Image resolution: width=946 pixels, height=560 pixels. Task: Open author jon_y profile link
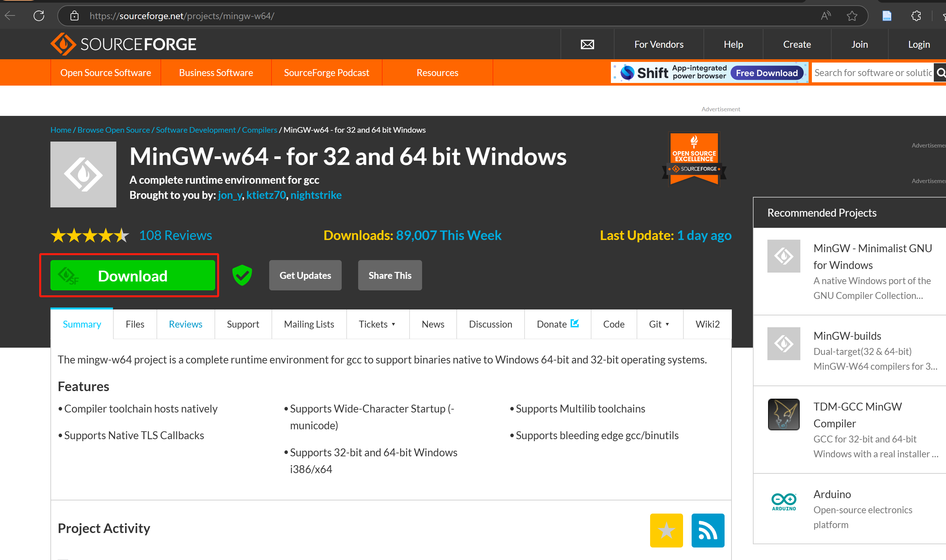230,195
